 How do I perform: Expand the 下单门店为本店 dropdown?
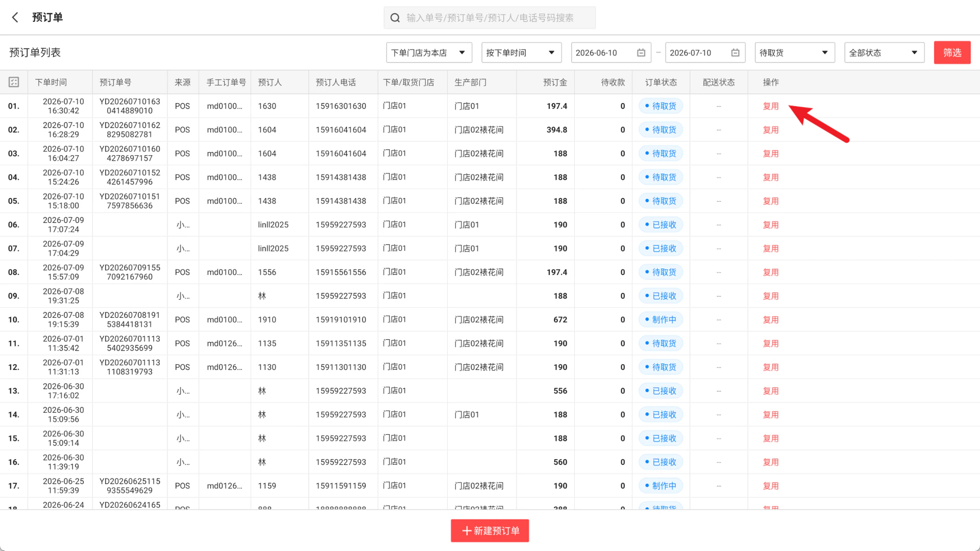429,53
